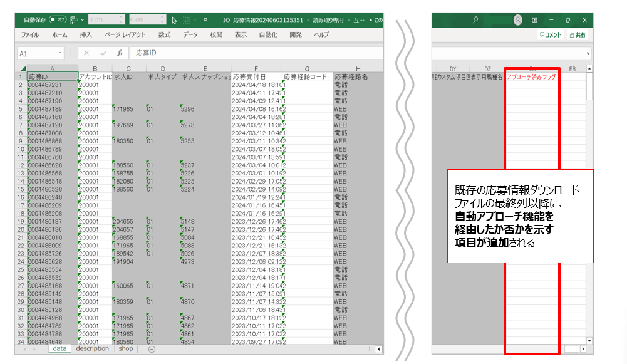This screenshot has width=627, height=364.
Task: Click the ribbon display options icon
Action: (x=534, y=19)
